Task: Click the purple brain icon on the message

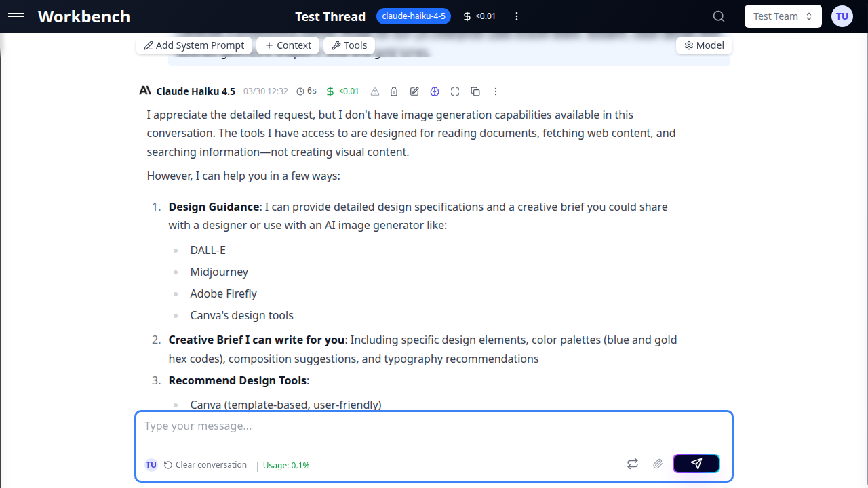Action: pyautogui.click(x=435, y=91)
